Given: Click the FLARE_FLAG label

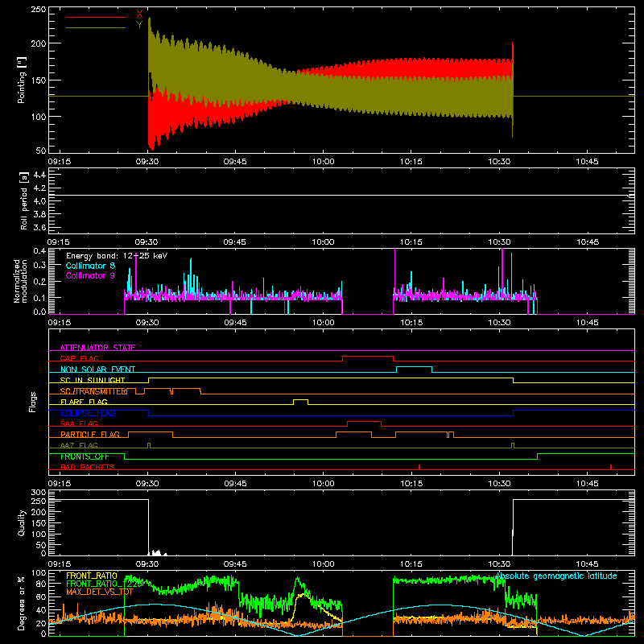Looking at the screenshot, I should click(84, 402).
